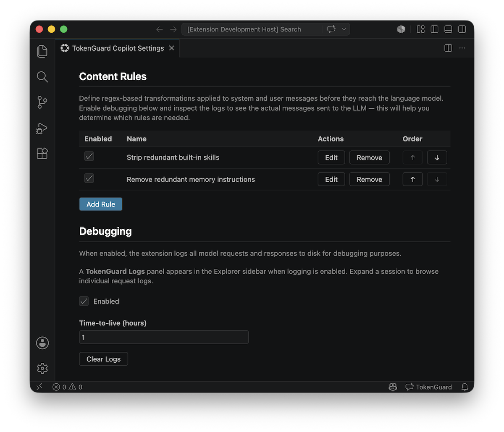The width and height of the screenshot is (504, 432).
Task: Click the remote window indicator in status bar
Action: tap(39, 387)
